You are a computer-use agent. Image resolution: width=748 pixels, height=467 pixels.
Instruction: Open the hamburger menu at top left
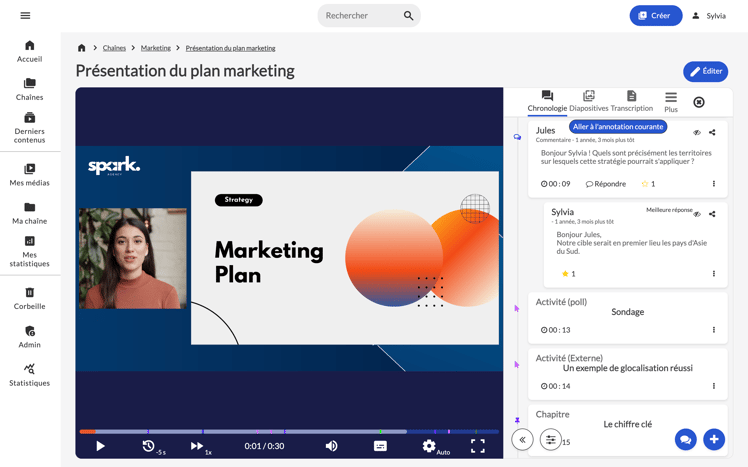coord(25,16)
